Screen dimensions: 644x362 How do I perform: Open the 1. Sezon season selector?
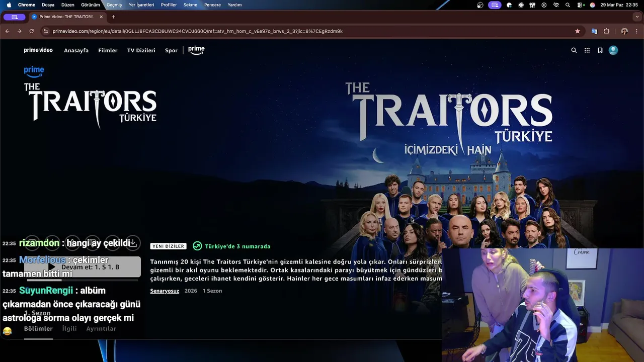[x=38, y=313]
